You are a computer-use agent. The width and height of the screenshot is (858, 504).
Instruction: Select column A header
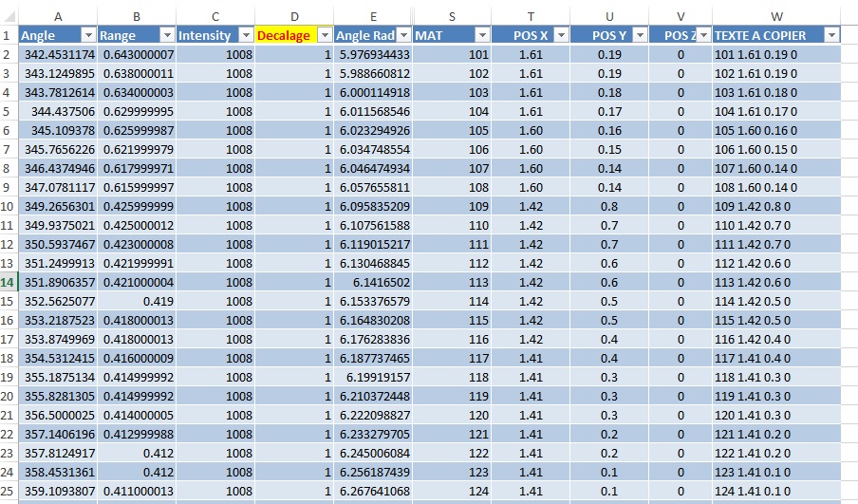click(58, 16)
